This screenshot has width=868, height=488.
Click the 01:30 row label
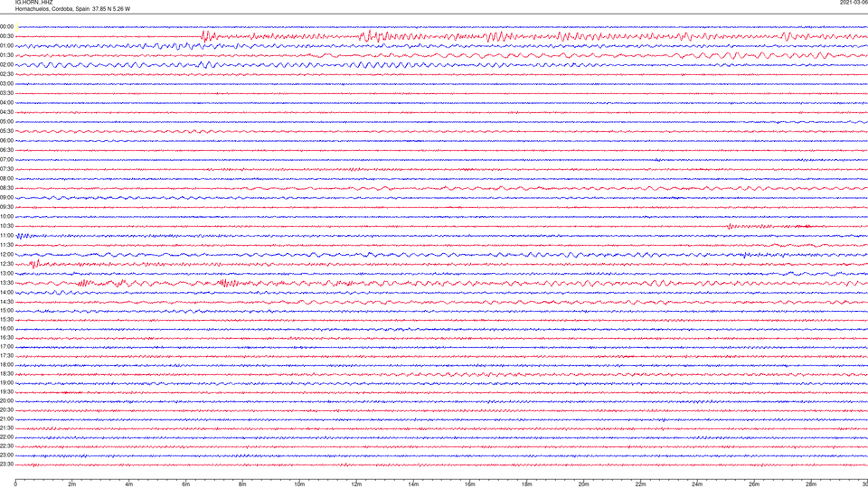pos(6,55)
